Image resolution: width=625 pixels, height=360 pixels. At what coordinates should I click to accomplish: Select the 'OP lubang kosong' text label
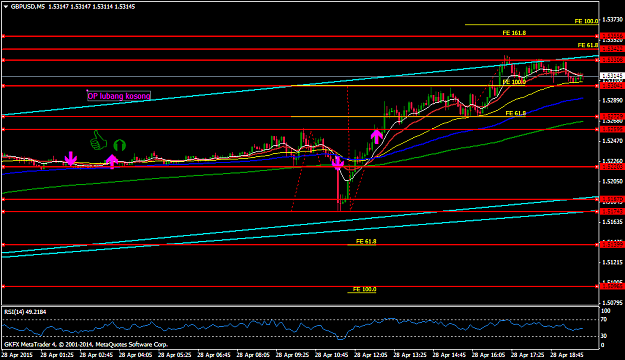click(119, 96)
